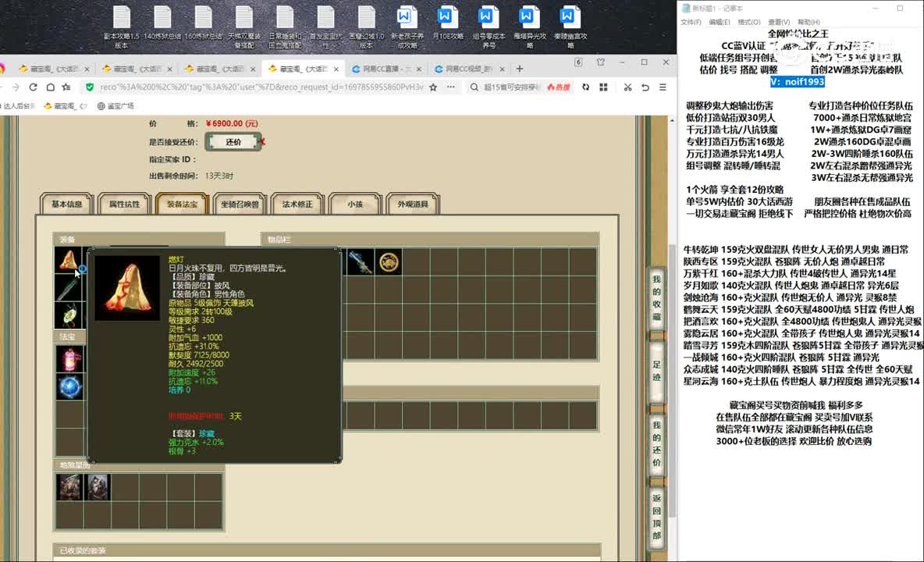This screenshot has width=924, height=562.
Task: Open WPS document 组号零成本养号
Action: point(489,27)
